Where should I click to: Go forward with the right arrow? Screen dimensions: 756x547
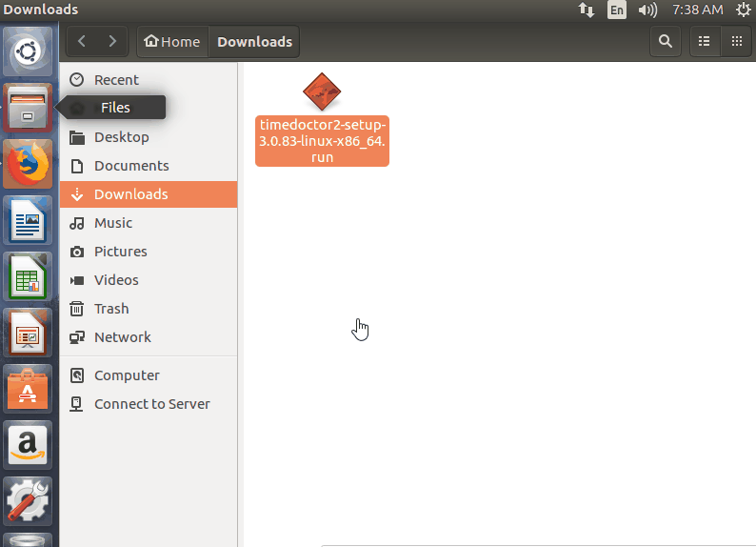click(x=112, y=42)
